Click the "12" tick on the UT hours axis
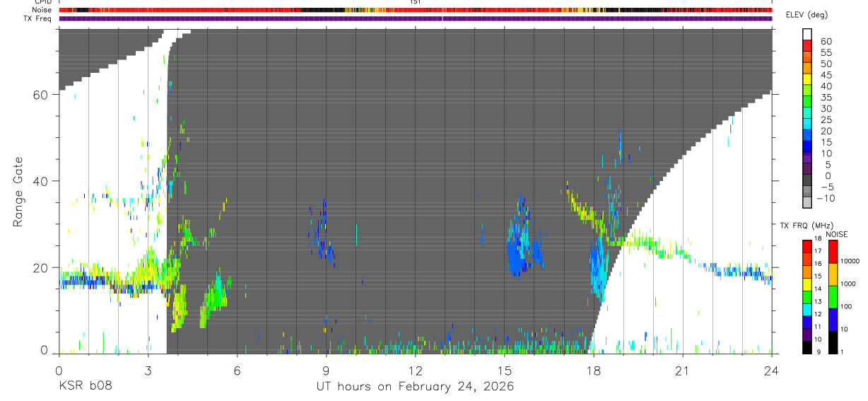The width and height of the screenshot is (868, 401). click(415, 370)
